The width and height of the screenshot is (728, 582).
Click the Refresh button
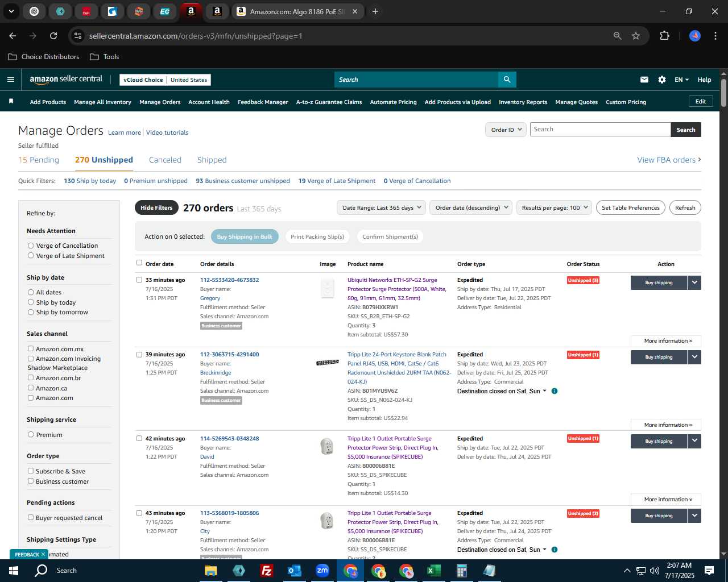[x=685, y=207]
